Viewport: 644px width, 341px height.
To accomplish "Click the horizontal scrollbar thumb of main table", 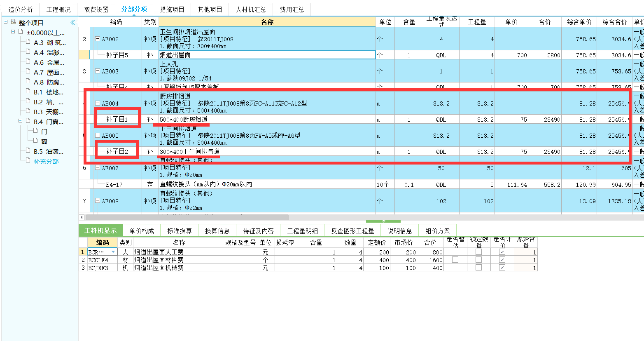I will (187, 217).
